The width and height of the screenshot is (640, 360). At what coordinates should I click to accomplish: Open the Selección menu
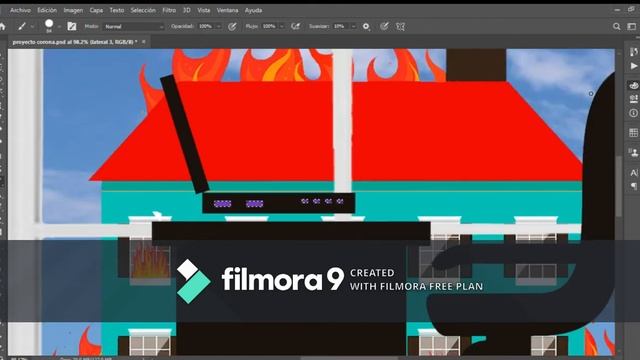(143, 10)
